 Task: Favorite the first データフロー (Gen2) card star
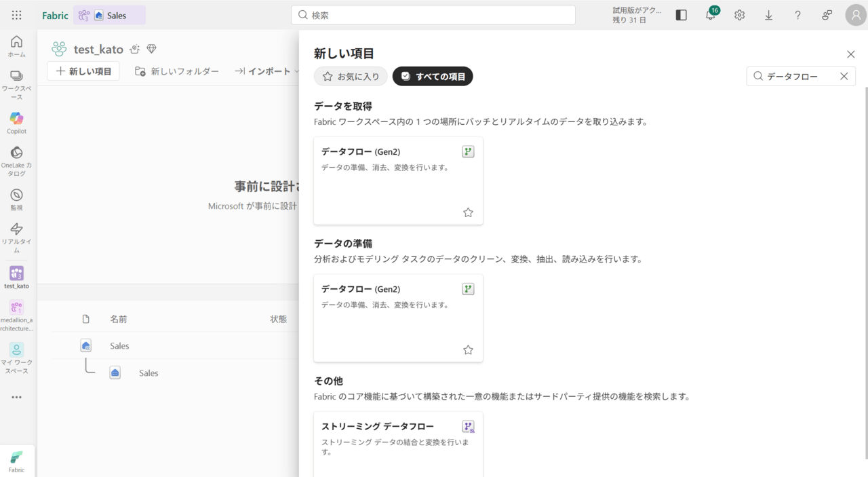click(x=468, y=212)
